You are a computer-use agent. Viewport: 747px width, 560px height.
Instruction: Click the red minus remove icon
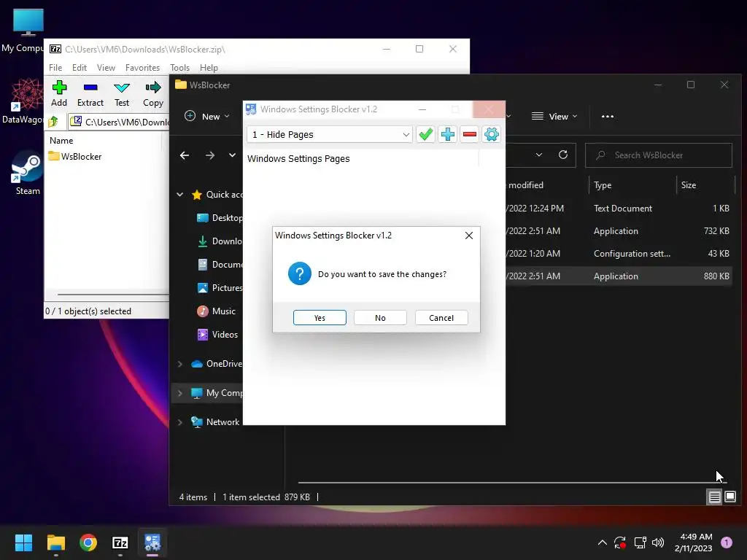click(469, 134)
